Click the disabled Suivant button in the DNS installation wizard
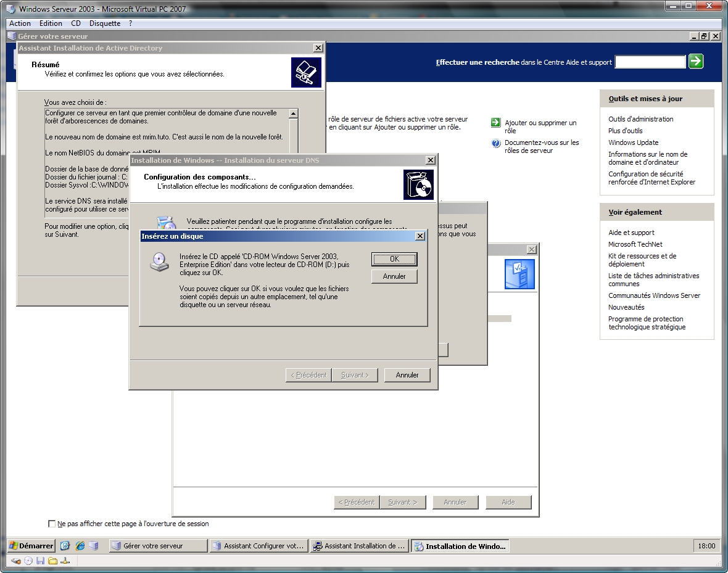The width and height of the screenshot is (728, 573). (355, 375)
